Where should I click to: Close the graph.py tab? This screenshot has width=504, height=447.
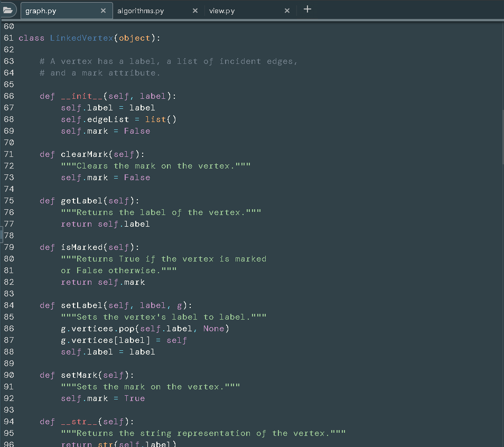click(x=104, y=10)
